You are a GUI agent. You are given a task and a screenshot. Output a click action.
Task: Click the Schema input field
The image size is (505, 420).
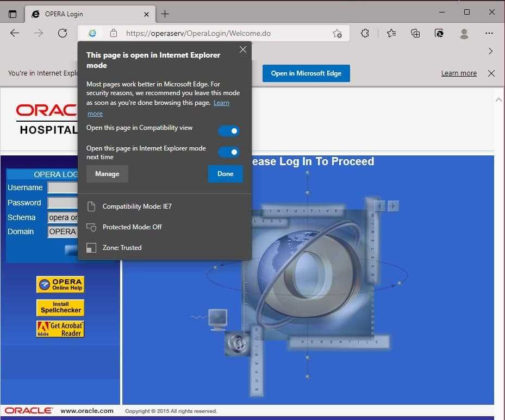tap(63, 217)
